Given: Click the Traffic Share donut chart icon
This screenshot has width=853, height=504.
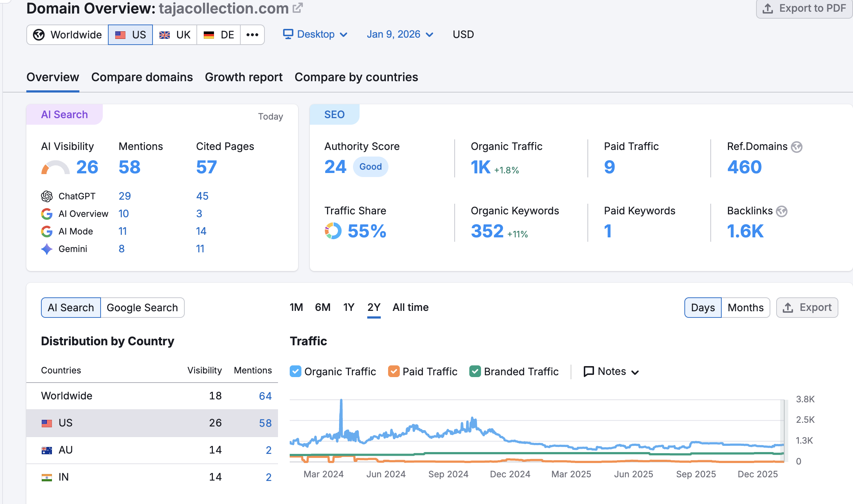Looking at the screenshot, I should coord(333,231).
